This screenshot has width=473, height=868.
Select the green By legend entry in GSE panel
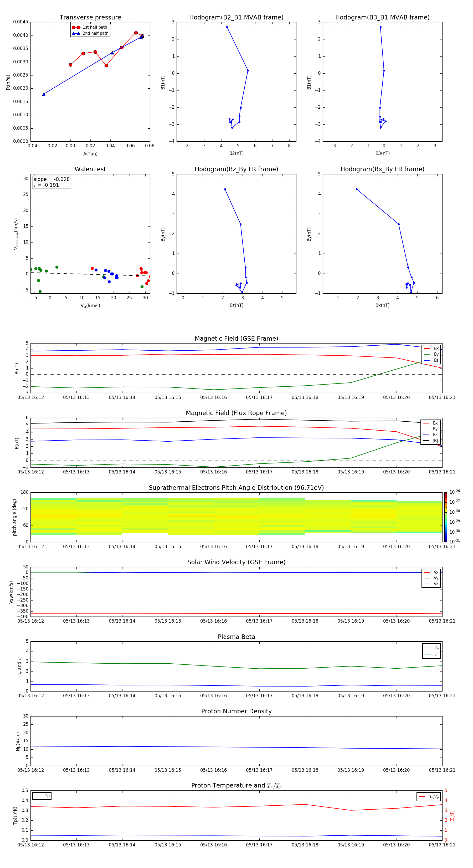[x=431, y=354]
